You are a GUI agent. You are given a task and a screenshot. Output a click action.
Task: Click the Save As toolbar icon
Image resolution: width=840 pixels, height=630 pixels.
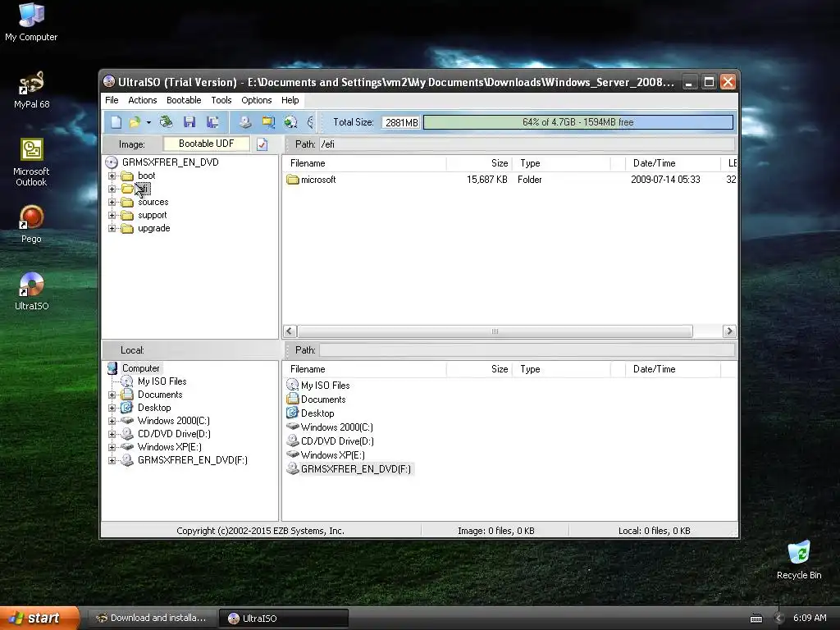pyautogui.click(x=212, y=122)
